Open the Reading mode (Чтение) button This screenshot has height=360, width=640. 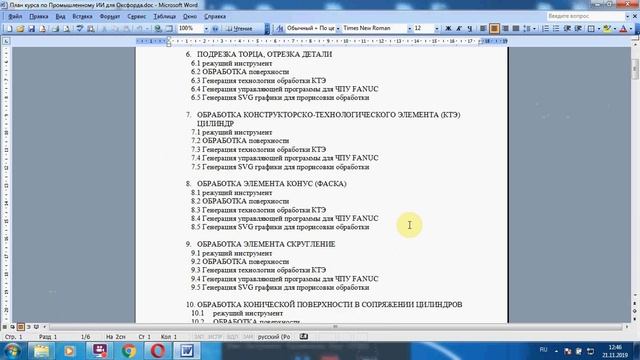tap(240, 29)
